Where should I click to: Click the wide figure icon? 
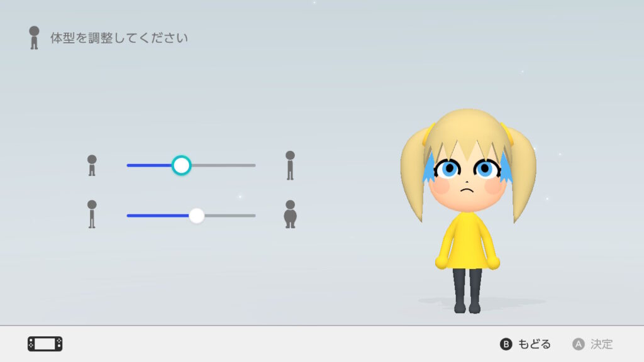pos(291,214)
